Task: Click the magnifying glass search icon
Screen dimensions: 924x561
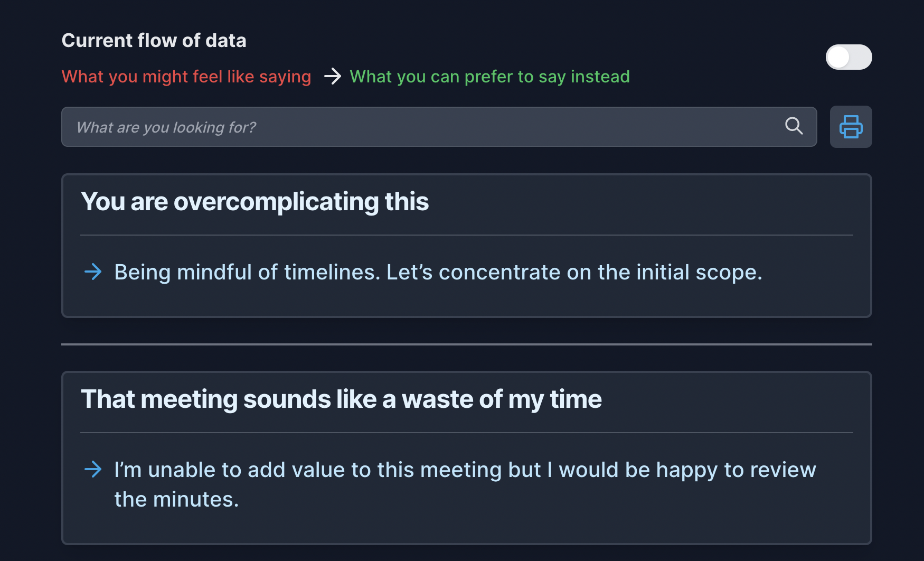Action: 794,126
